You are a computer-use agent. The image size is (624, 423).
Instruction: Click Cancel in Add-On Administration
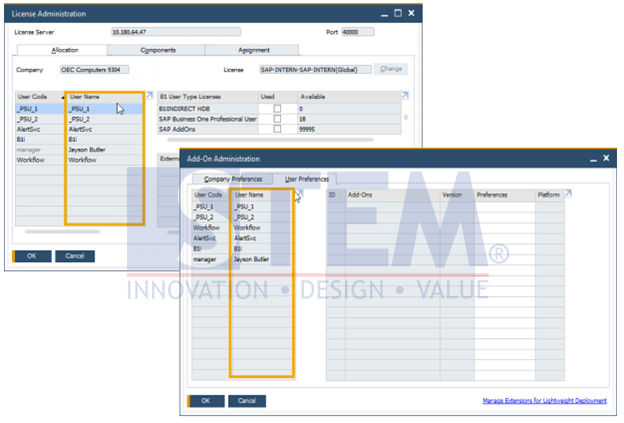pyautogui.click(x=247, y=401)
